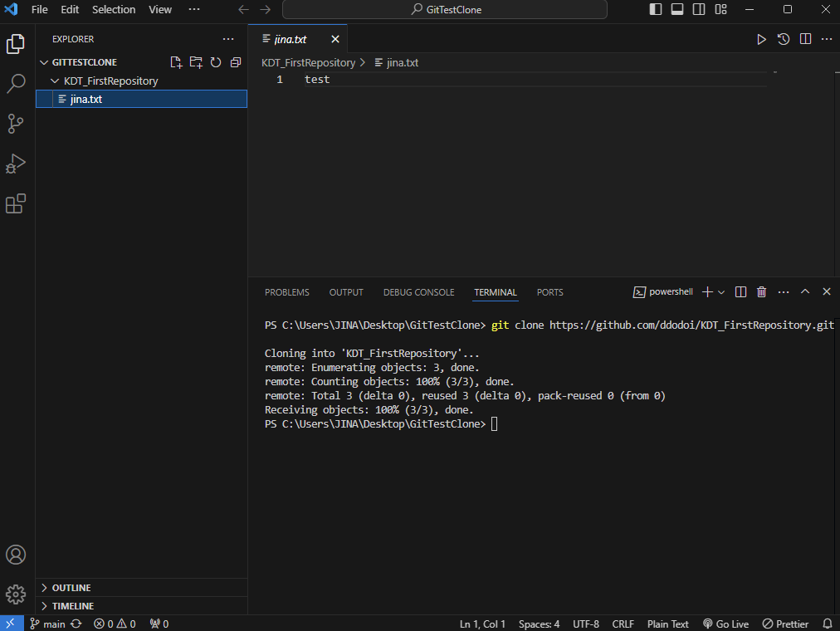
Task: Synchronize changes in status bar
Action: click(x=76, y=624)
